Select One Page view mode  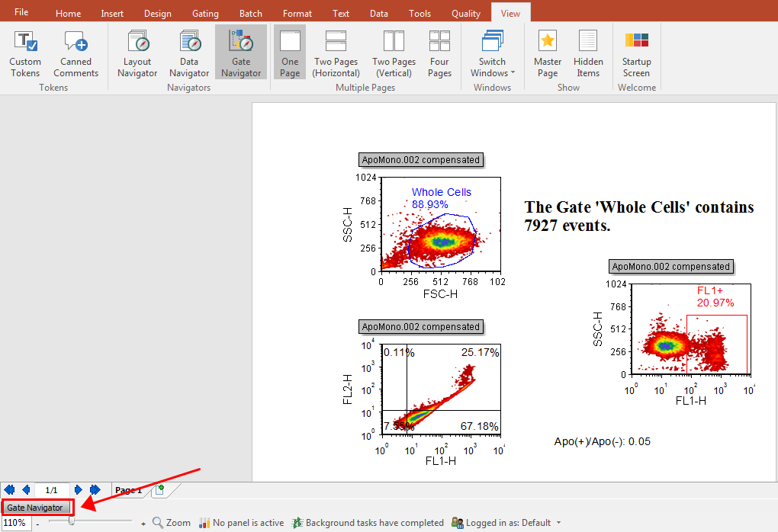click(x=290, y=53)
